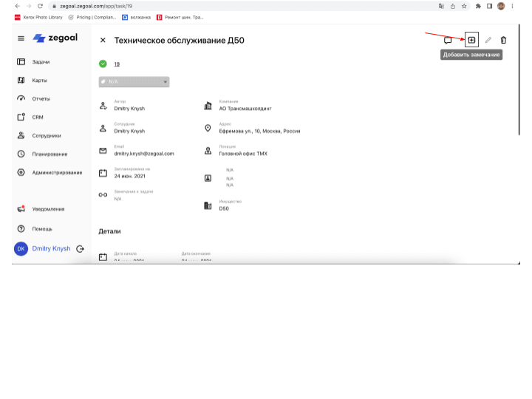
Task: Close the task with the X icon
Action: pos(103,40)
